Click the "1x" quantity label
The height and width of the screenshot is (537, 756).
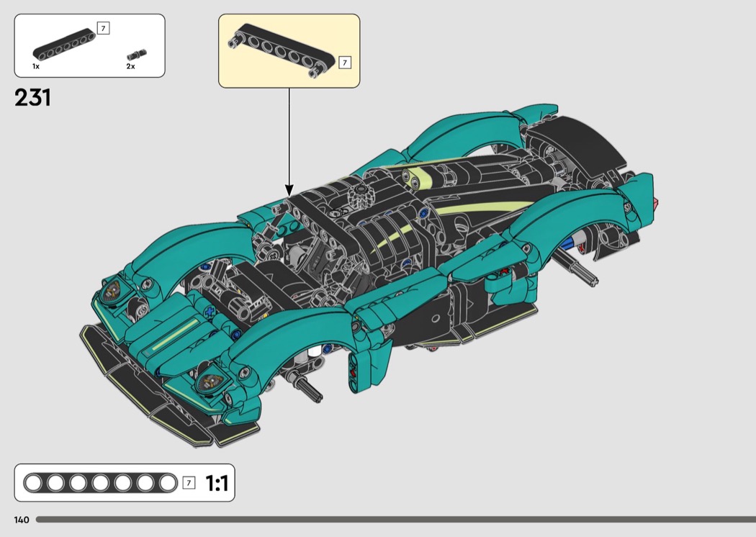[36, 66]
